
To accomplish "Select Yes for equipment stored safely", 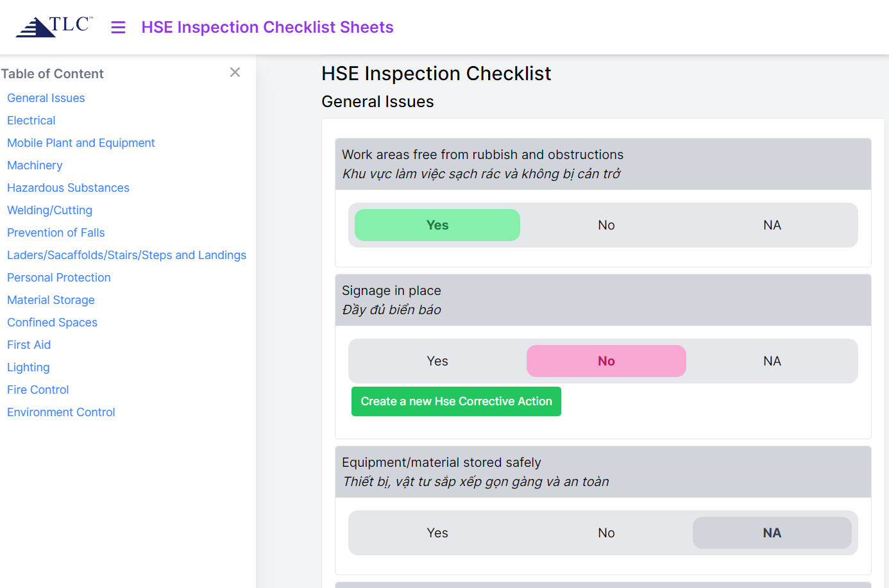I will pos(437,533).
